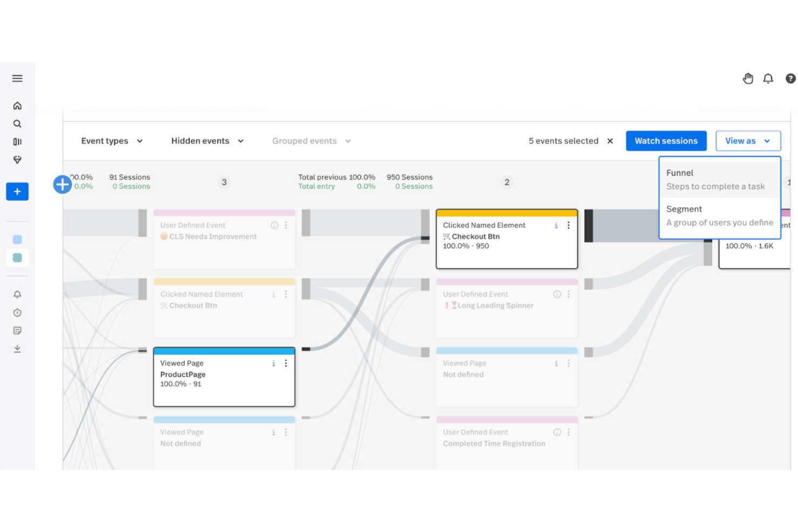This screenshot has width=798, height=532.
Task: Click the '91 Sessions' text
Action: click(129, 177)
